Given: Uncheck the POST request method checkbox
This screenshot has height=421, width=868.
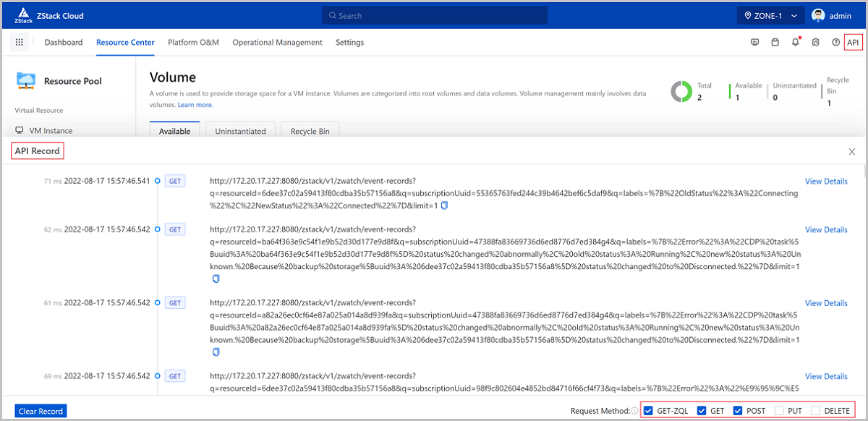Looking at the screenshot, I should (737, 411).
